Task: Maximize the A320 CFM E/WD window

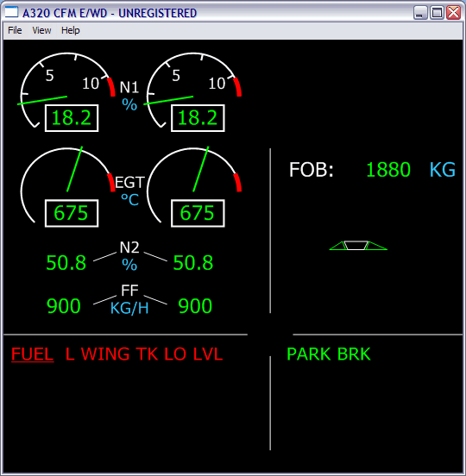Action: coord(437,13)
